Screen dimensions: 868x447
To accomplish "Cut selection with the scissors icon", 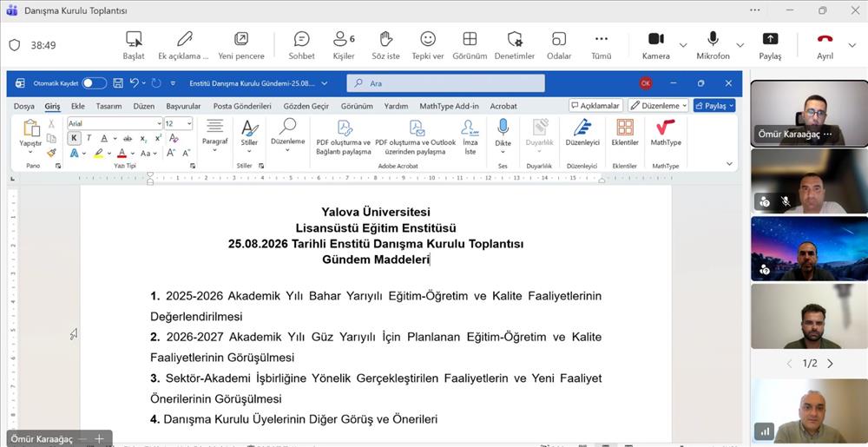I will tap(51, 124).
